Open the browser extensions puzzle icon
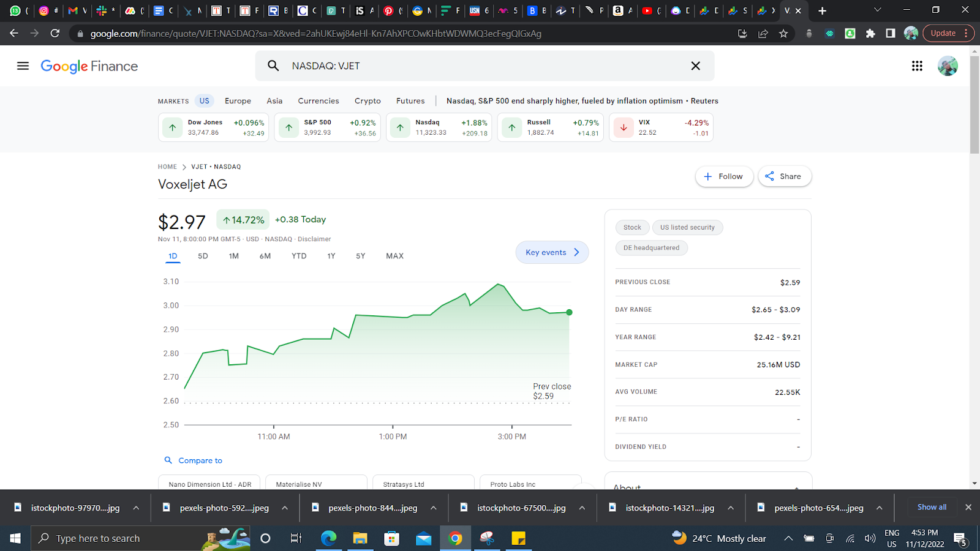This screenshot has height=551, width=980. point(870,34)
